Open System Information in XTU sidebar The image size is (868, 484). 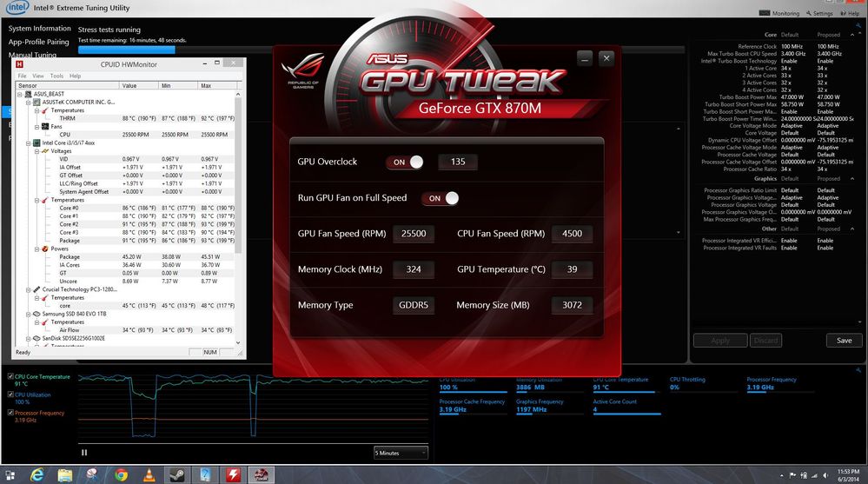click(x=39, y=28)
